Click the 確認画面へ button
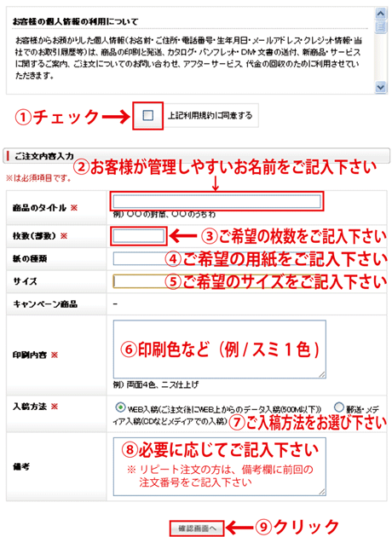Screen dimensions: 392x537 coord(197,528)
